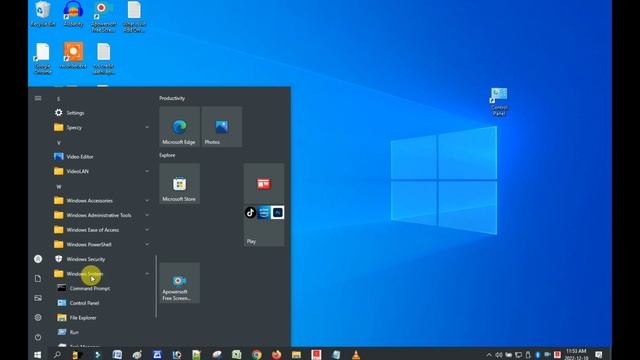
Task: Open the red news tile
Action: pyautogui.click(x=264, y=184)
